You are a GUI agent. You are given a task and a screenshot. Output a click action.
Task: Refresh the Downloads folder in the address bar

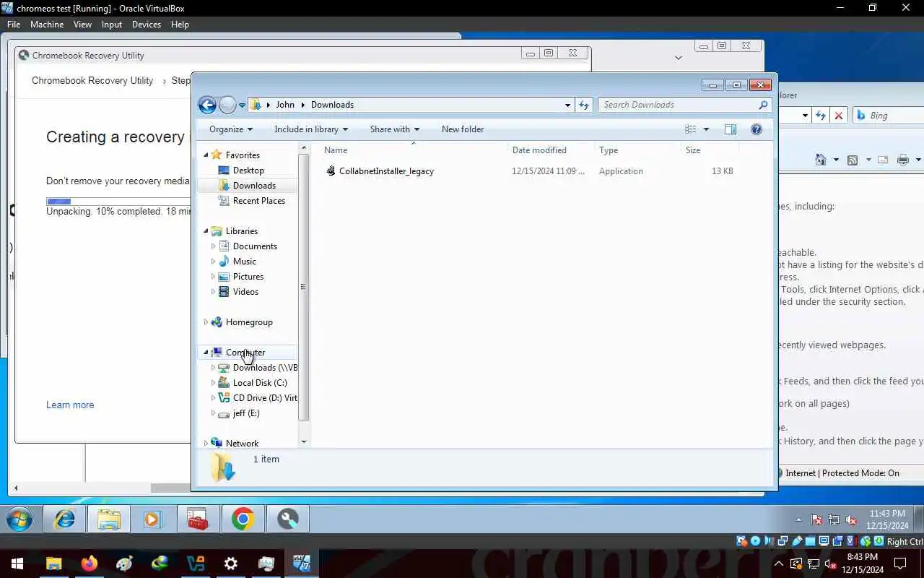[584, 105]
